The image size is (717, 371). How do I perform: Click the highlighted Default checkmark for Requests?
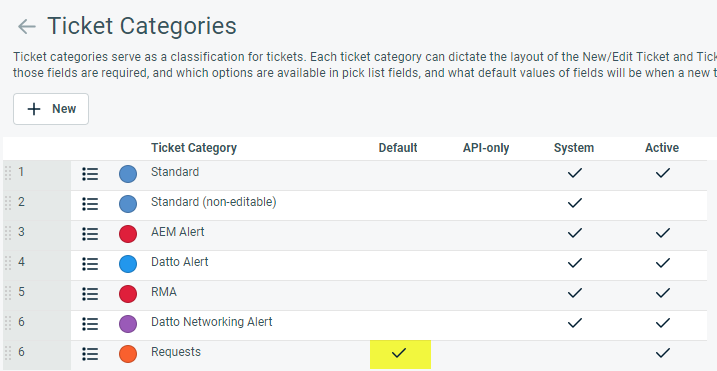399,353
